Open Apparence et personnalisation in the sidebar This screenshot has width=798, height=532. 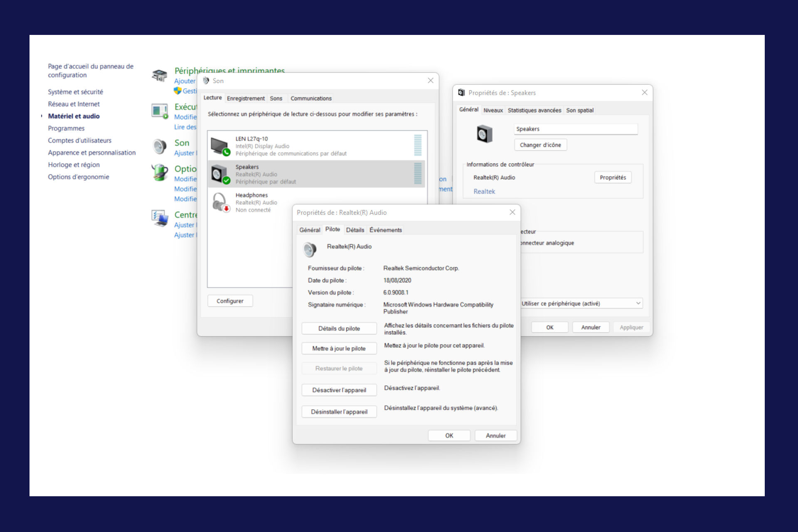(x=91, y=153)
